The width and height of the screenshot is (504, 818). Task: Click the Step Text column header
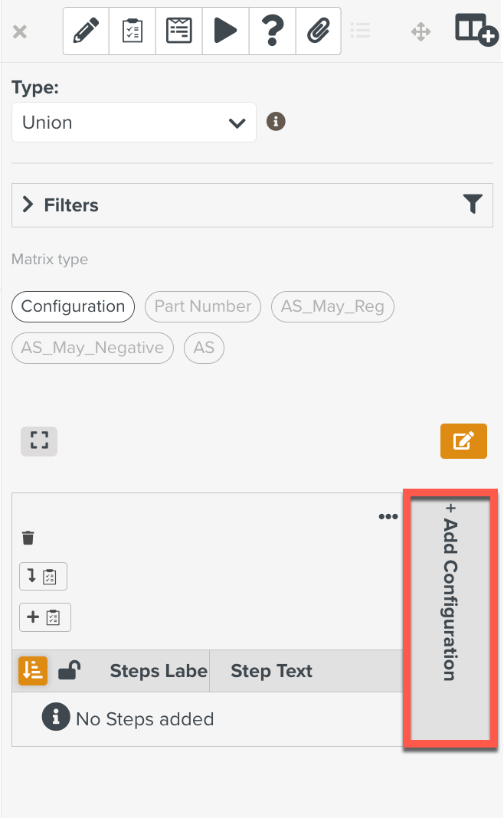(272, 671)
